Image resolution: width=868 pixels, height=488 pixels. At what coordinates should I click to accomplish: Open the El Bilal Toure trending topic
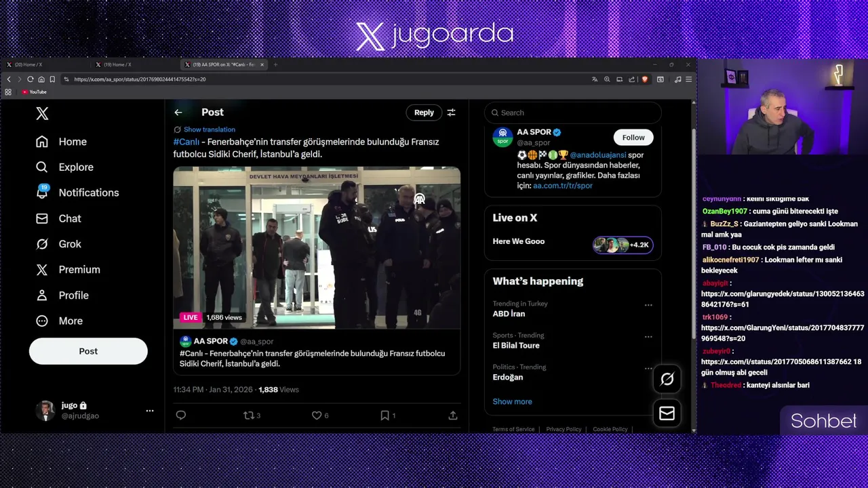click(516, 346)
